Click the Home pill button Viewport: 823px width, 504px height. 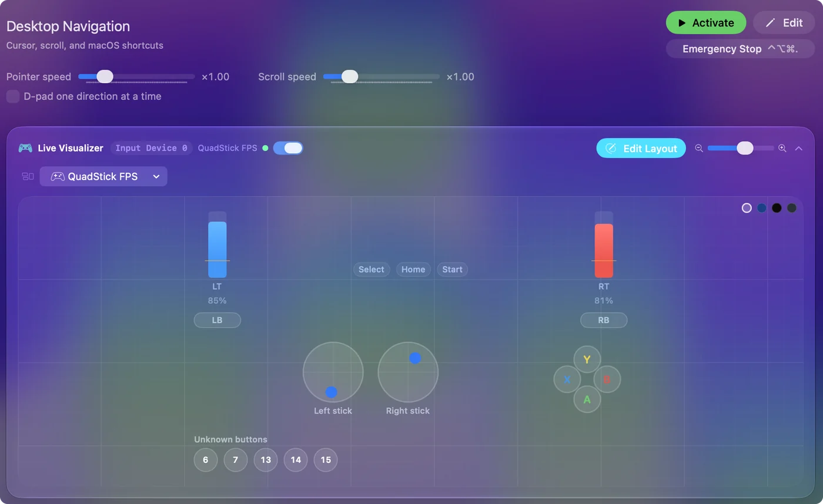413,270
